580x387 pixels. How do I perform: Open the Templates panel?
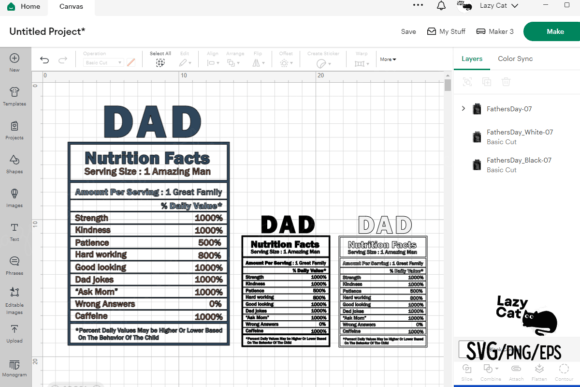point(14,96)
